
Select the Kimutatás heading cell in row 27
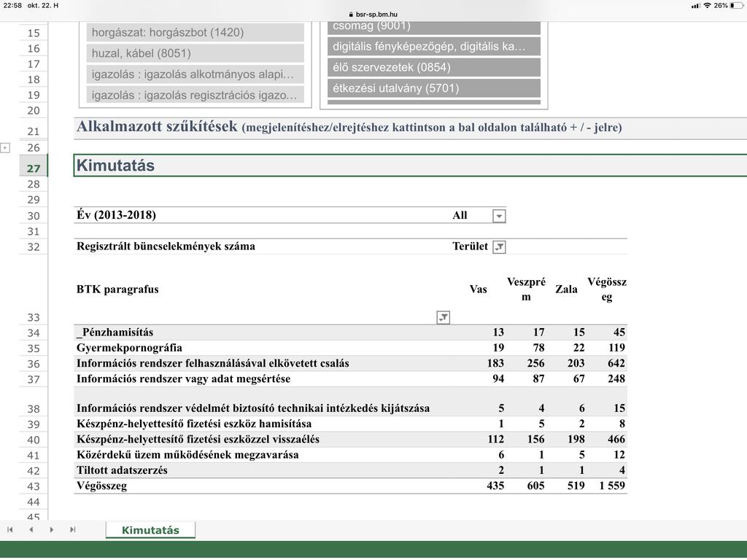coord(411,166)
